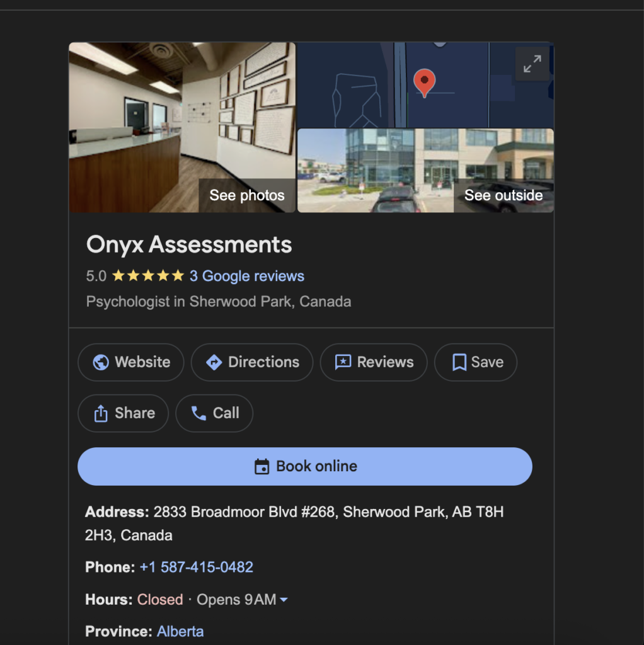Click the phone number +1 587-415-0482
Image resolution: width=644 pixels, height=645 pixels.
coord(196,567)
